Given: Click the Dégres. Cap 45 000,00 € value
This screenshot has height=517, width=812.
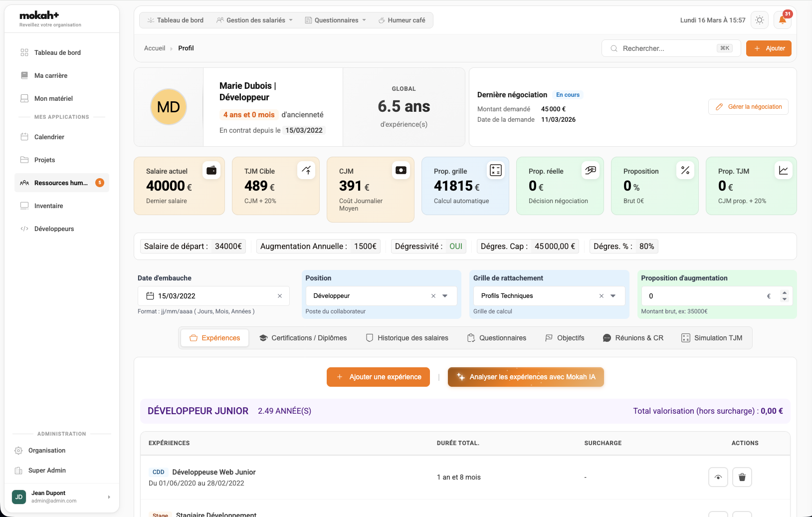Looking at the screenshot, I should point(555,246).
